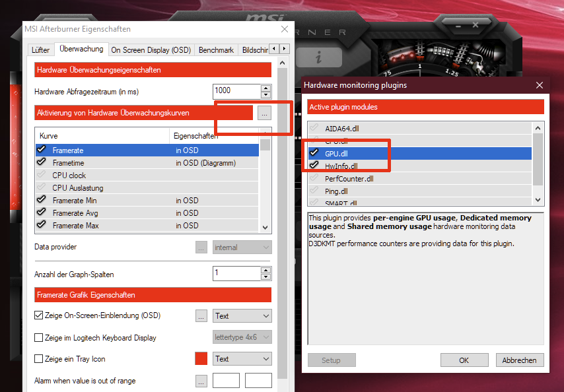This screenshot has width=564, height=392.
Task: Increase Anzahl der Graph-Spalten value
Action: pyautogui.click(x=265, y=270)
